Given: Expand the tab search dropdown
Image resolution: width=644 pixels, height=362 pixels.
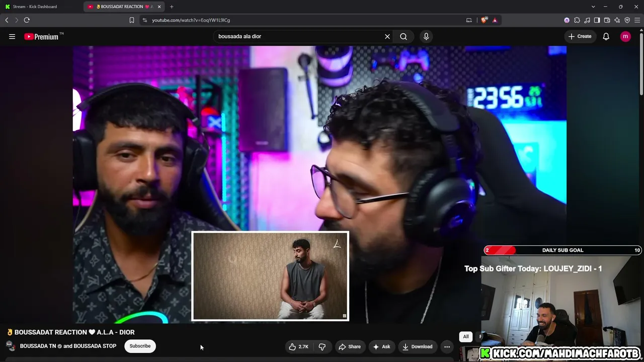Looking at the screenshot, I should [x=593, y=7].
